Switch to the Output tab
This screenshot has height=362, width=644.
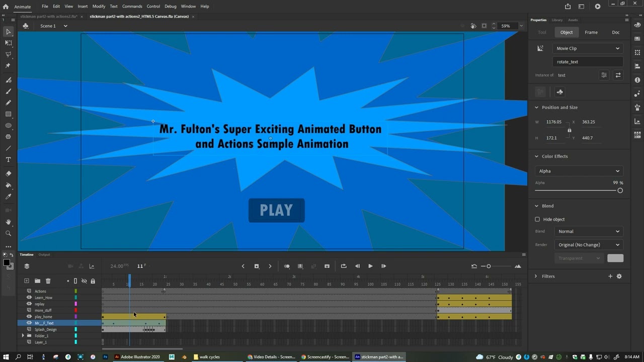[x=44, y=254]
